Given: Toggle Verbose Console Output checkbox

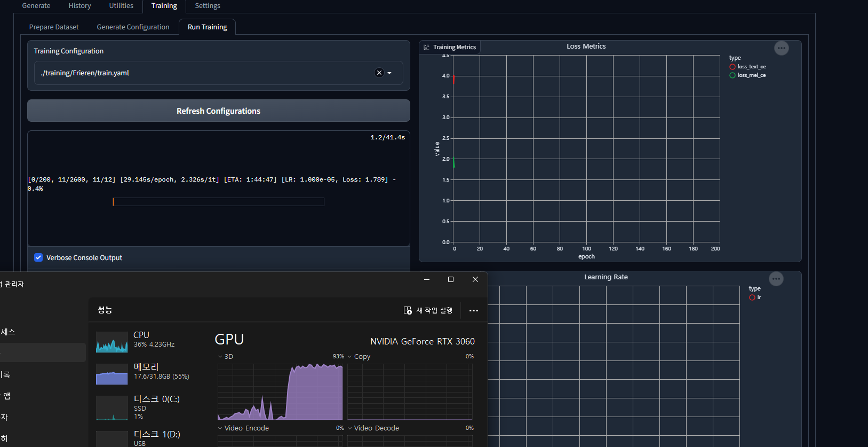Looking at the screenshot, I should (38, 257).
